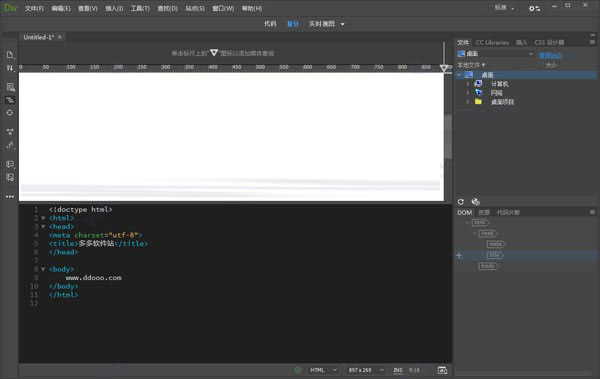
Task: Open the 查找(D) menu
Action: point(167,8)
